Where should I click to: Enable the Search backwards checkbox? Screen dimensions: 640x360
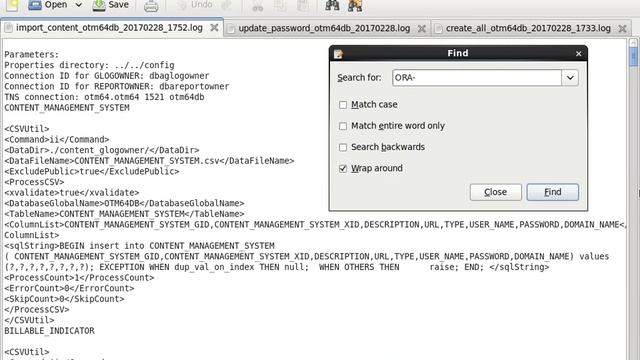pos(343,147)
